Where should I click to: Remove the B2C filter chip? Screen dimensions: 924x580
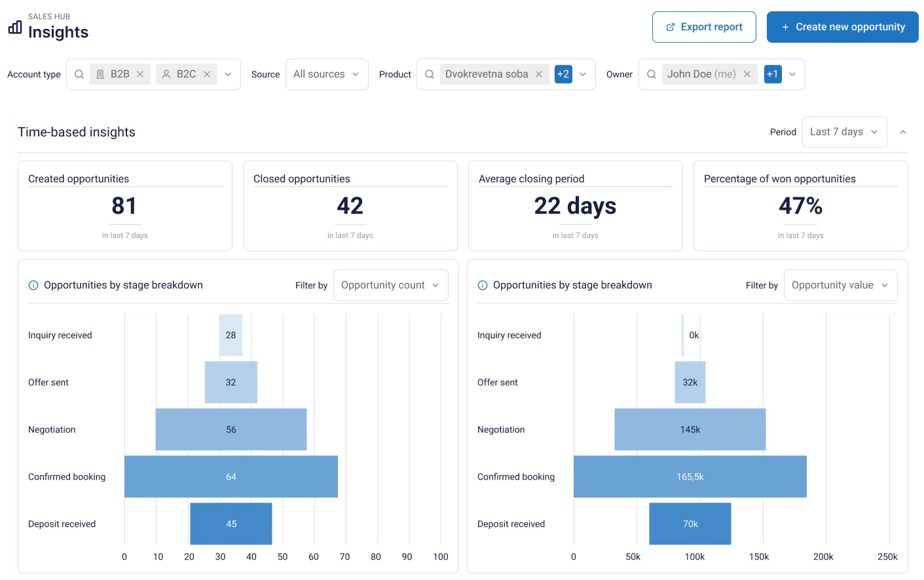(x=207, y=75)
